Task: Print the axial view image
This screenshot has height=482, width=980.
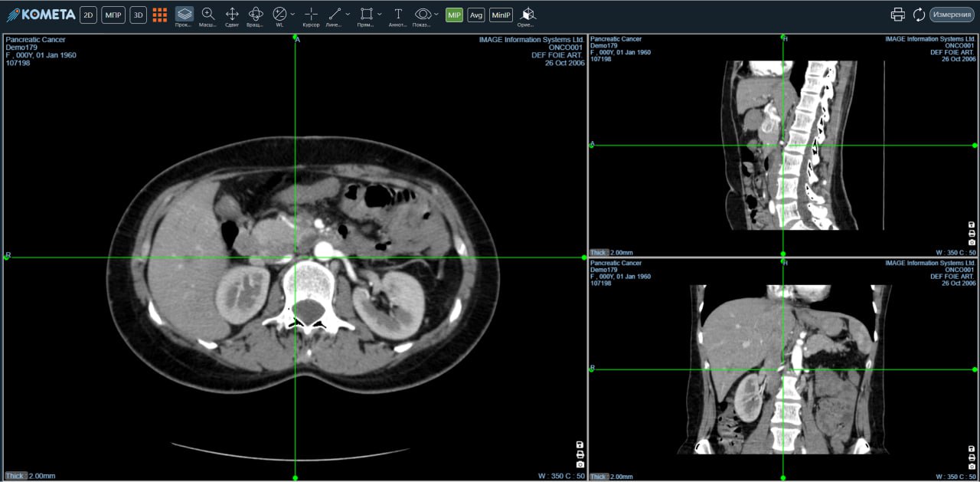Action: [x=580, y=454]
